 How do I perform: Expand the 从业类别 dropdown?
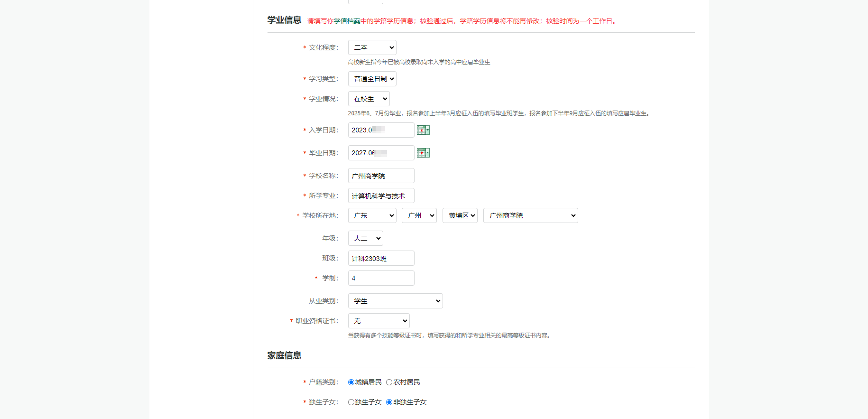pos(395,301)
